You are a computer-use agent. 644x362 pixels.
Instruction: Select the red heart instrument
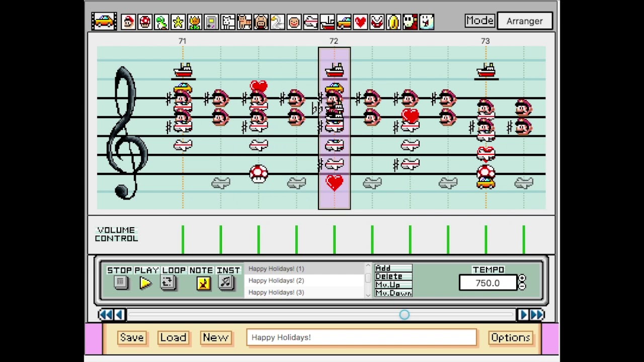pyautogui.click(x=360, y=22)
